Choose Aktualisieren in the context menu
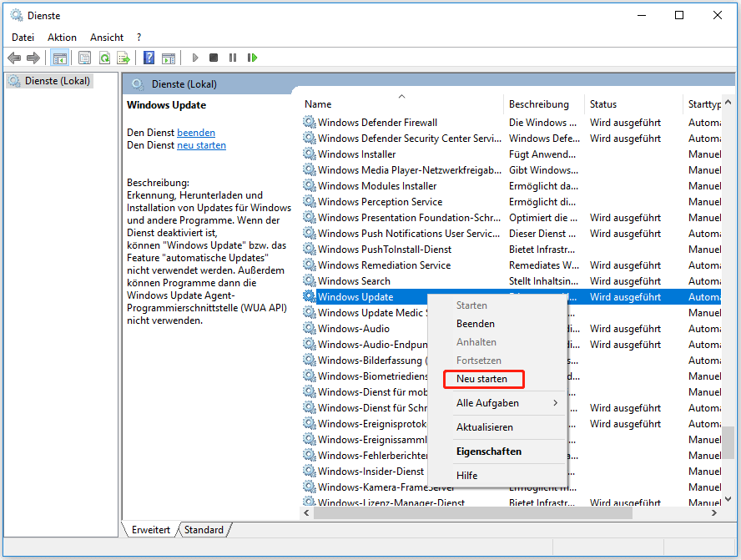Image resolution: width=741 pixels, height=560 pixels. (x=497, y=427)
